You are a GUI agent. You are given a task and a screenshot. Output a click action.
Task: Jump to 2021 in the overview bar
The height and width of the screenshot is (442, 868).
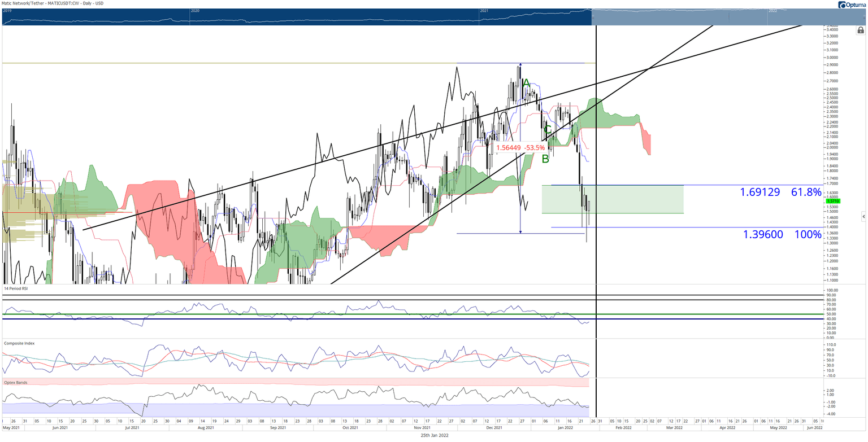[484, 11]
